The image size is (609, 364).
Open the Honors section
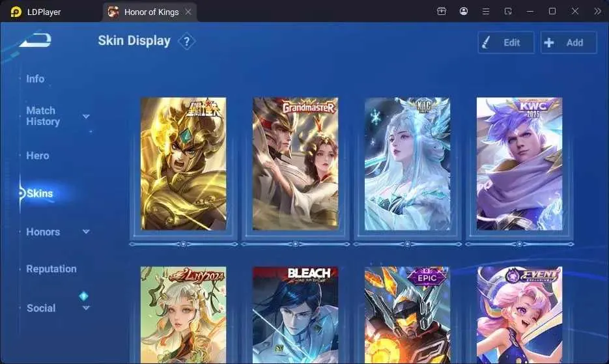click(43, 232)
